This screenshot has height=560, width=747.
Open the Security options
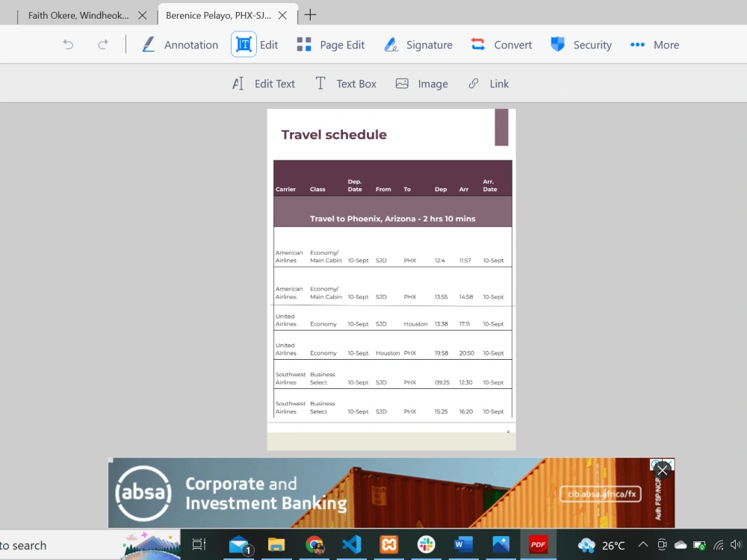point(580,45)
